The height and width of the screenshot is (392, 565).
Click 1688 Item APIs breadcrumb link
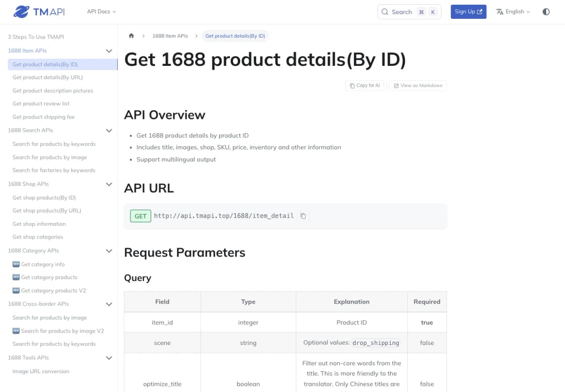pyautogui.click(x=170, y=36)
